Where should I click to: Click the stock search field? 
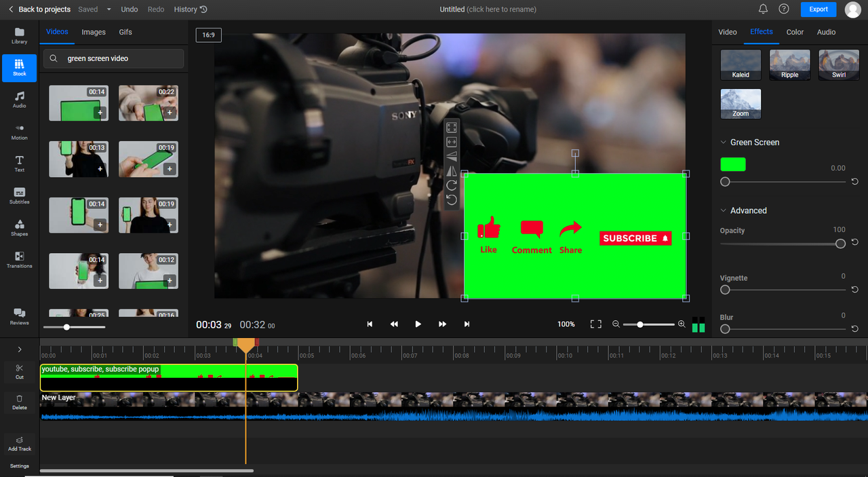click(113, 58)
